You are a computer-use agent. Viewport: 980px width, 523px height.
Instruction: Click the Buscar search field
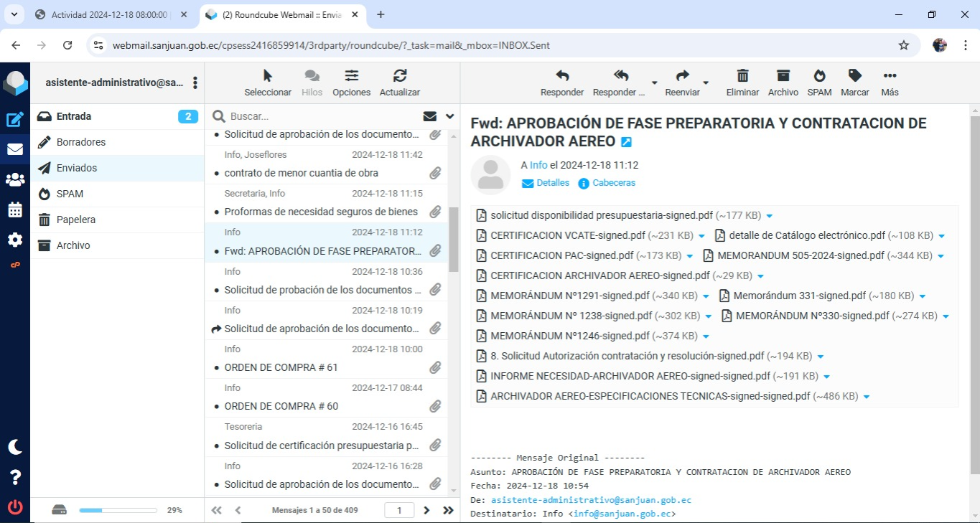(x=323, y=116)
